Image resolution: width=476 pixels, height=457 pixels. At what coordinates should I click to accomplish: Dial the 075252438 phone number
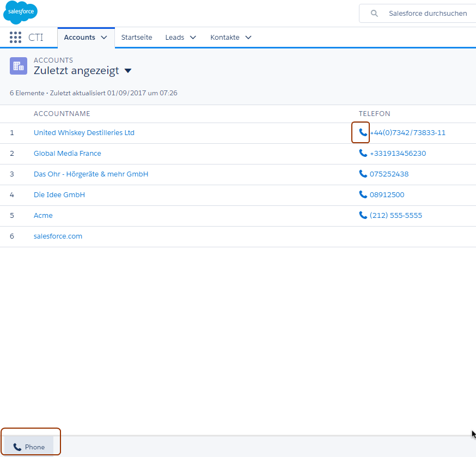[x=389, y=174]
